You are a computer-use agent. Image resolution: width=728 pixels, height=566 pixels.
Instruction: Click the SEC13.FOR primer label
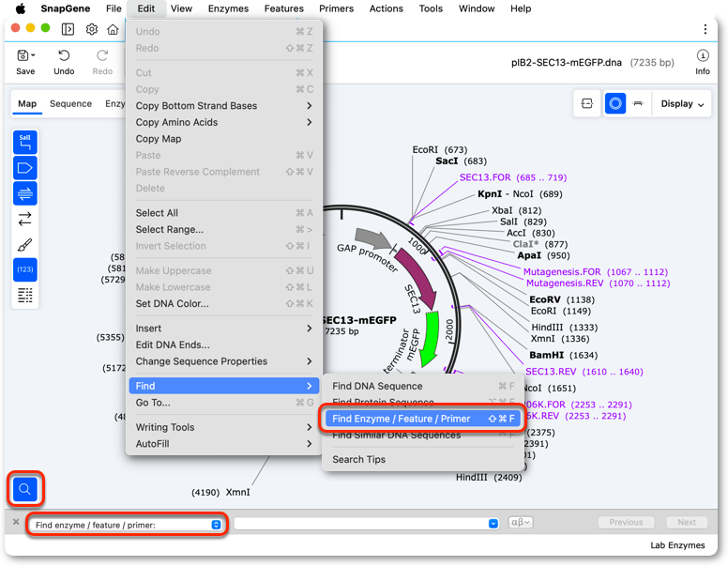click(x=512, y=177)
